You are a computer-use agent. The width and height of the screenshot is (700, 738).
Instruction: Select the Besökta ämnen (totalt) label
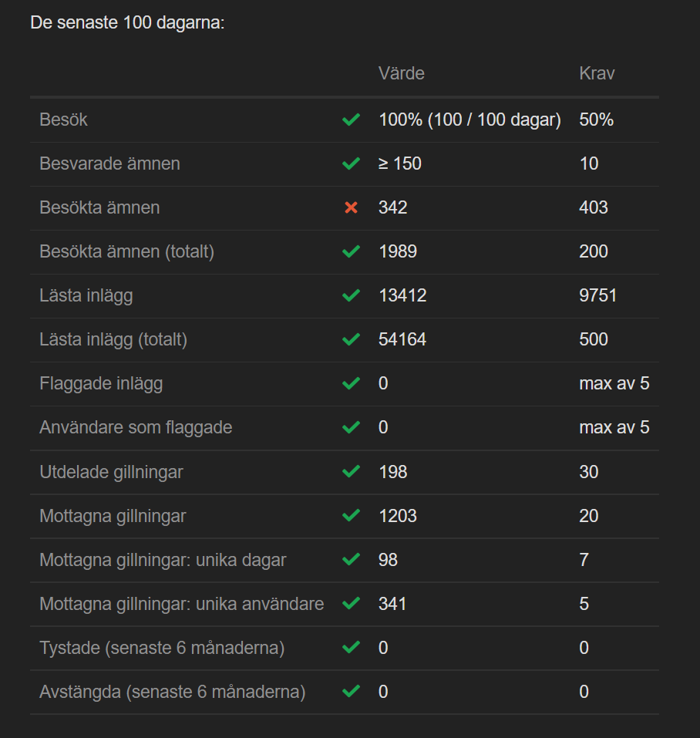[126, 251]
